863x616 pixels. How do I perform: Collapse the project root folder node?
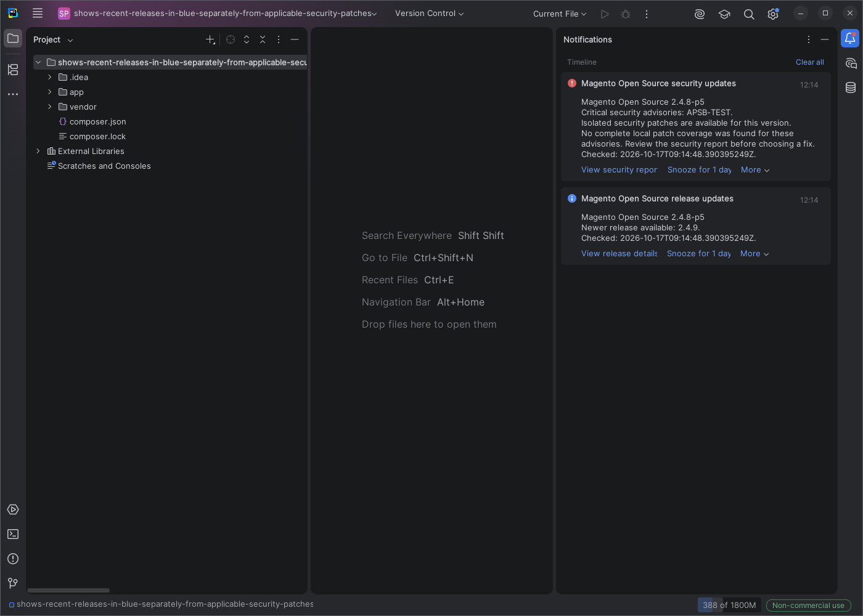[x=38, y=62]
